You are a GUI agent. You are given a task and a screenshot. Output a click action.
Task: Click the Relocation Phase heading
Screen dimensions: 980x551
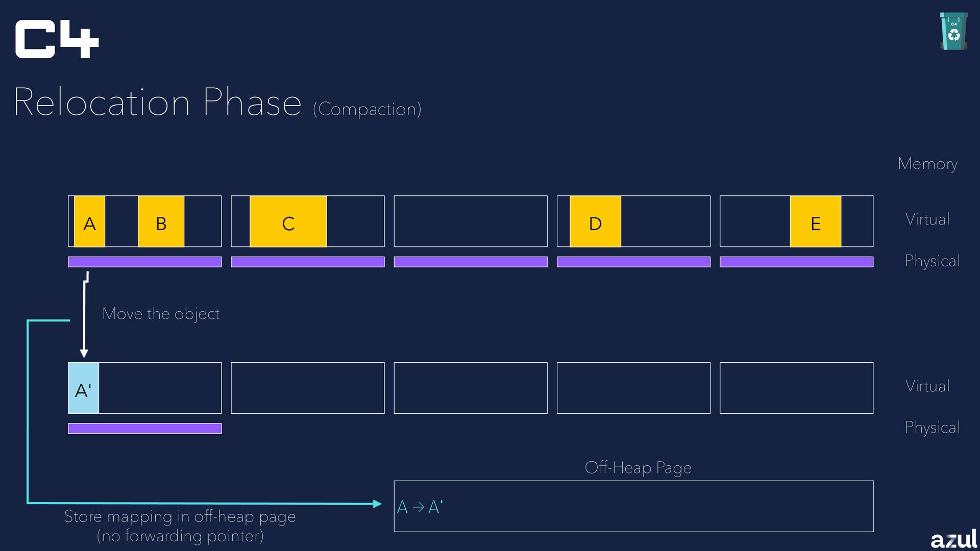pyautogui.click(x=158, y=102)
